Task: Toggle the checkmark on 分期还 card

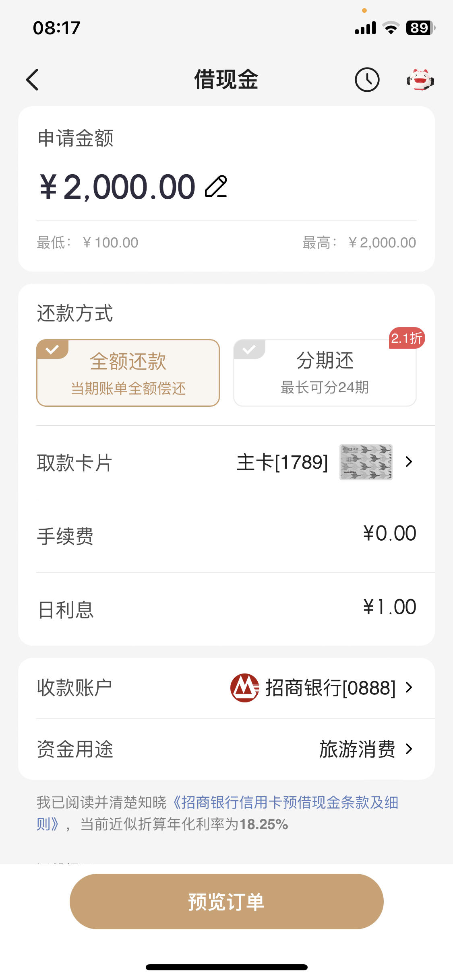Action: point(249,349)
